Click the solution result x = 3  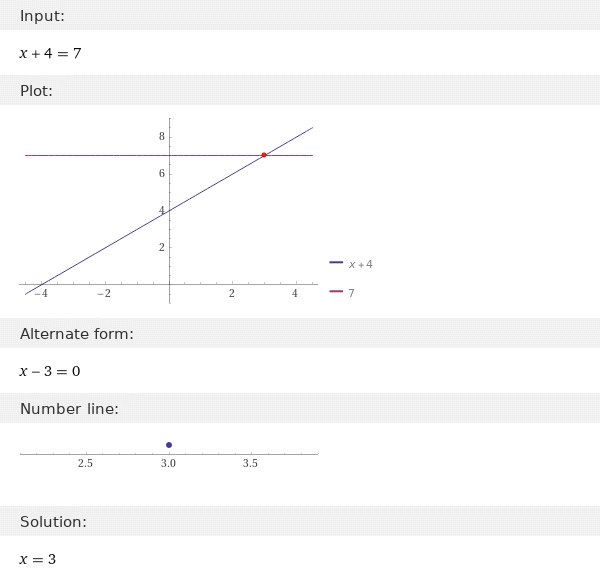tap(38, 559)
